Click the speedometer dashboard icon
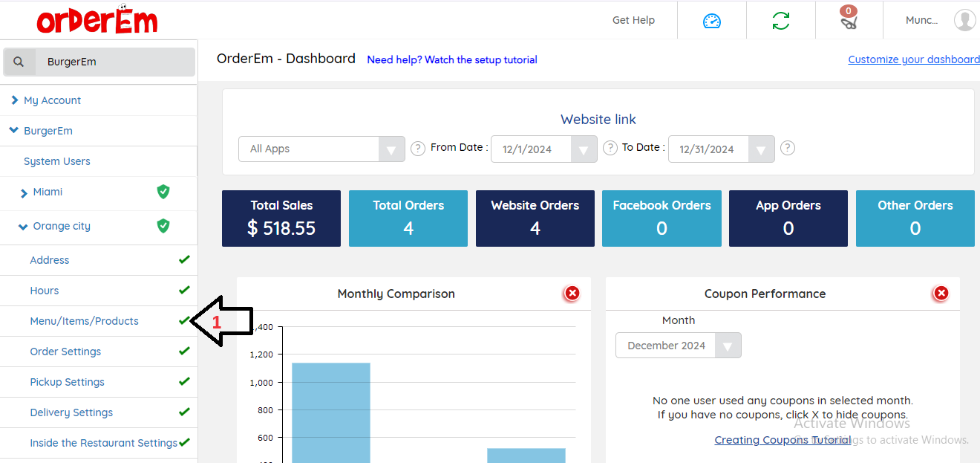 (x=711, y=21)
